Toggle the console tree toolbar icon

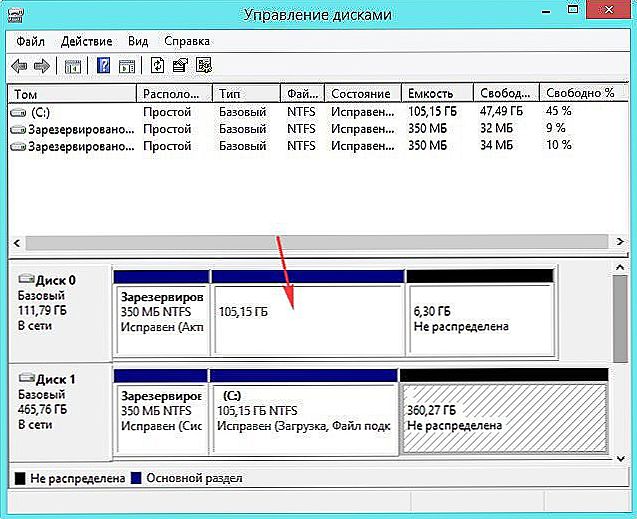73,66
